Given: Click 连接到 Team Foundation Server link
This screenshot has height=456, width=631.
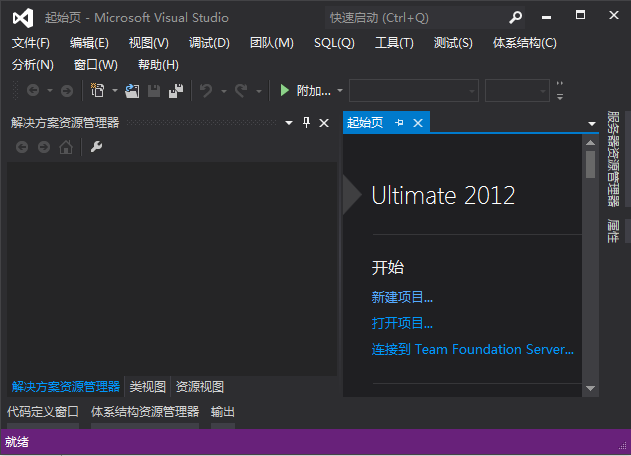Looking at the screenshot, I should (x=472, y=349).
